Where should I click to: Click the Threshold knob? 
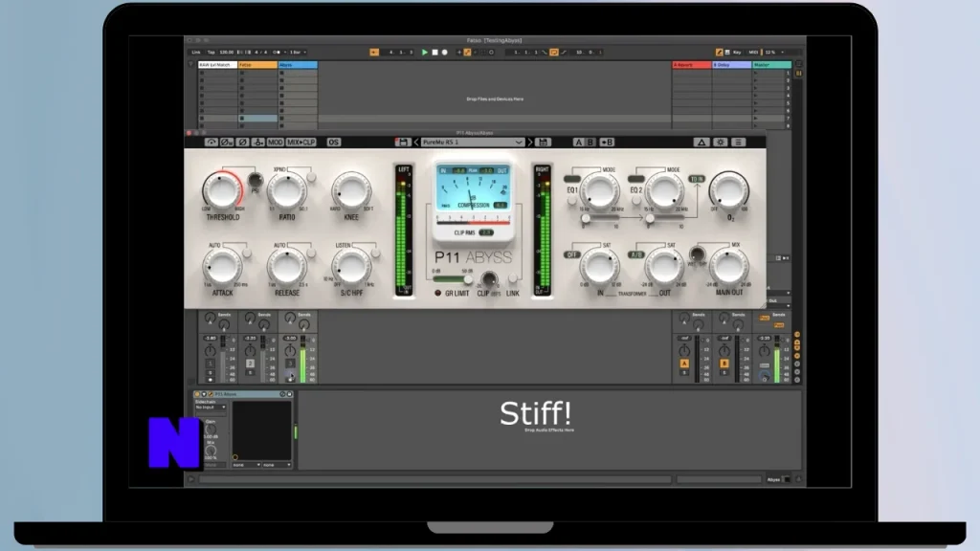222,190
